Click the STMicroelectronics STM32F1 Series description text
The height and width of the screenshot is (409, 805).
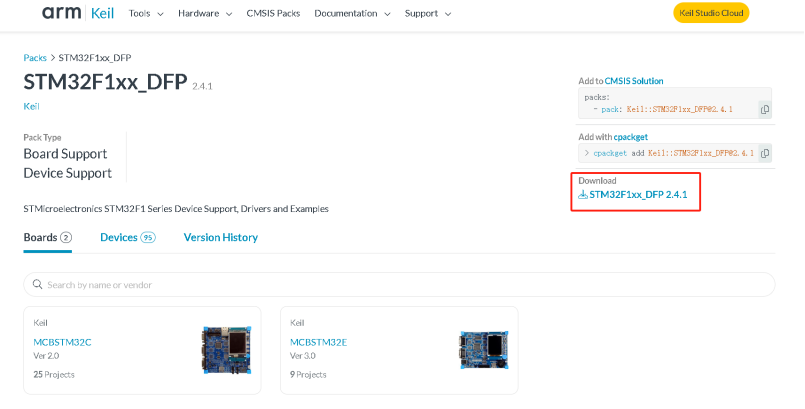coord(176,209)
